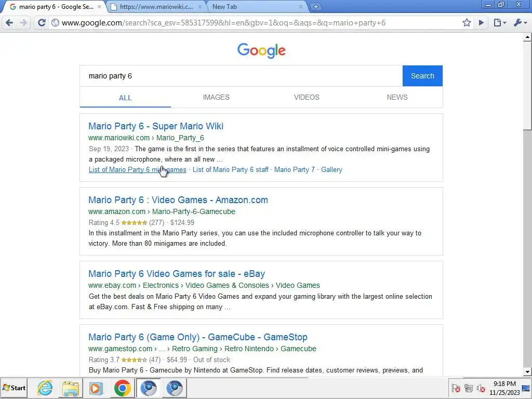Click the Google logo
Viewport: 532px width, 399px height.
pyautogui.click(x=261, y=50)
